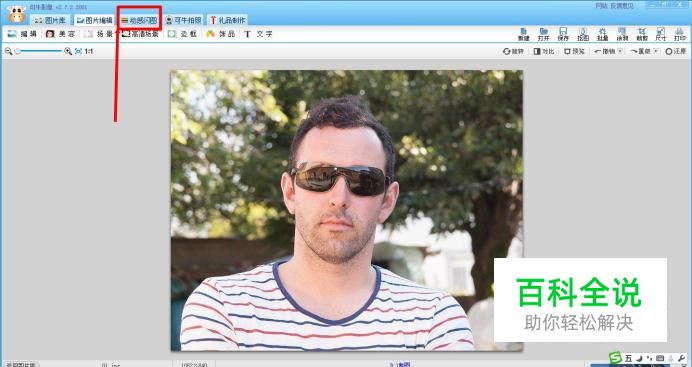Click the 涂鸦 doodle icon
The height and width of the screenshot is (367, 692).
pyautogui.click(x=622, y=34)
